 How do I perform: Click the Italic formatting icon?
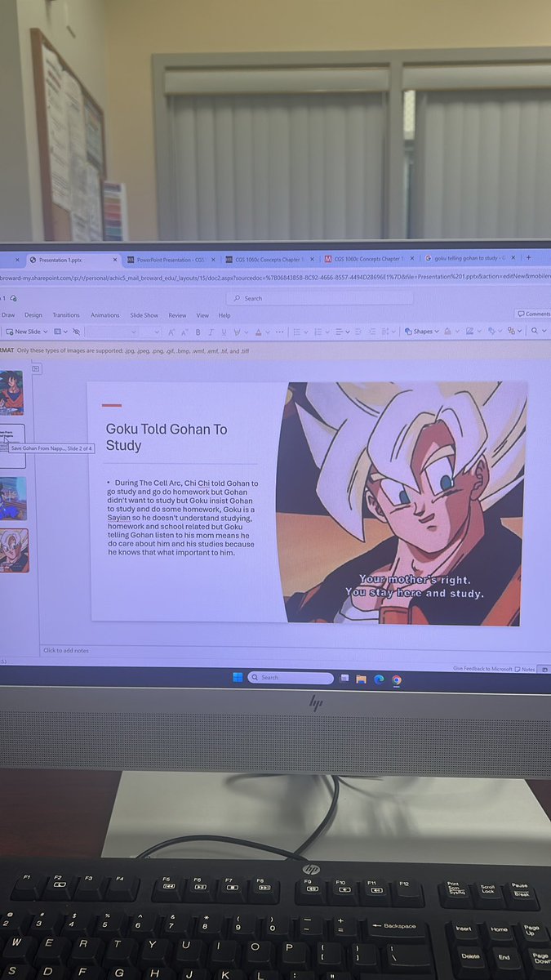click(x=211, y=332)
